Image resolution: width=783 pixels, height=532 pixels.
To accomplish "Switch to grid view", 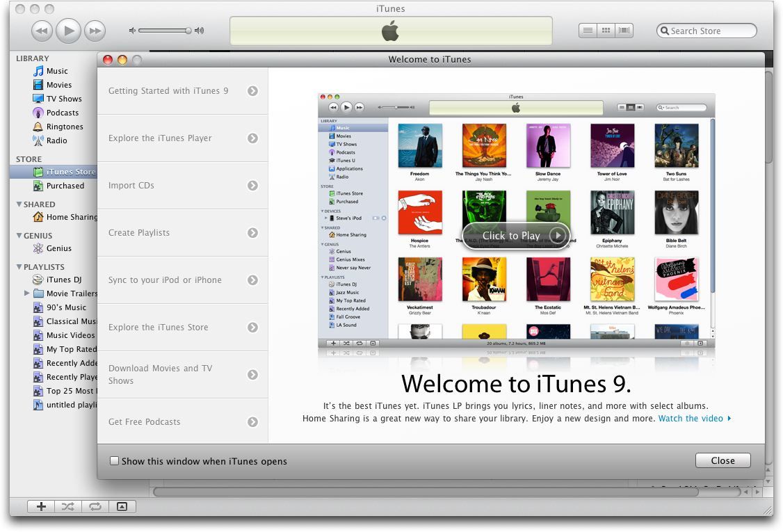I will (x=606, y=31).
